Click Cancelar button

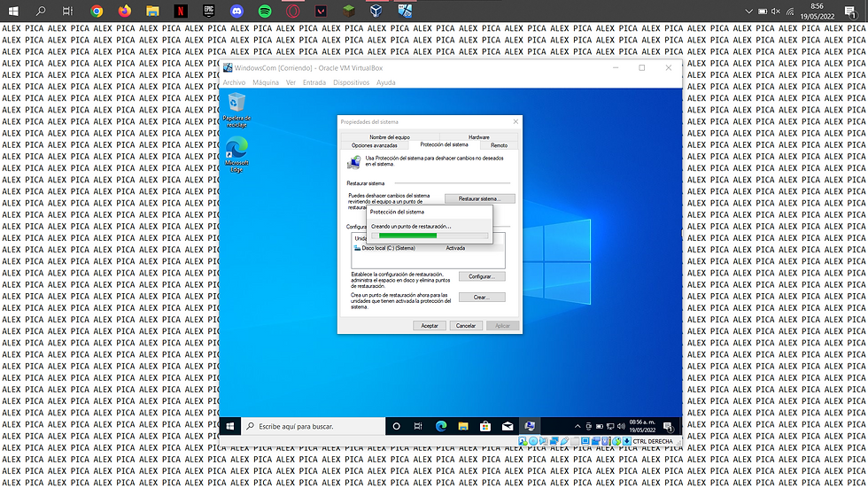tap(466, 325)
